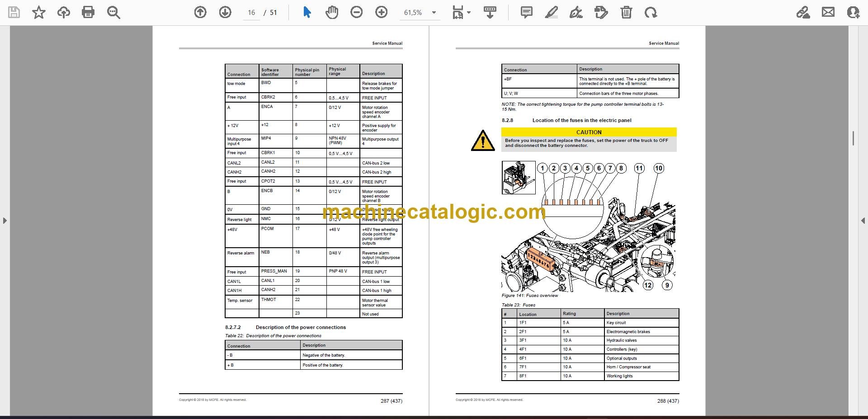
Task: Open the share with others icon
Action: (x=853, y=12)
